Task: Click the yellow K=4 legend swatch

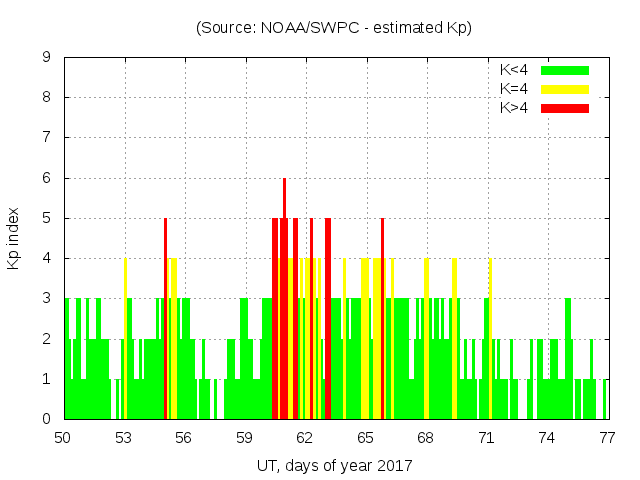Action: pyautogui.click(x=564, y=89)
